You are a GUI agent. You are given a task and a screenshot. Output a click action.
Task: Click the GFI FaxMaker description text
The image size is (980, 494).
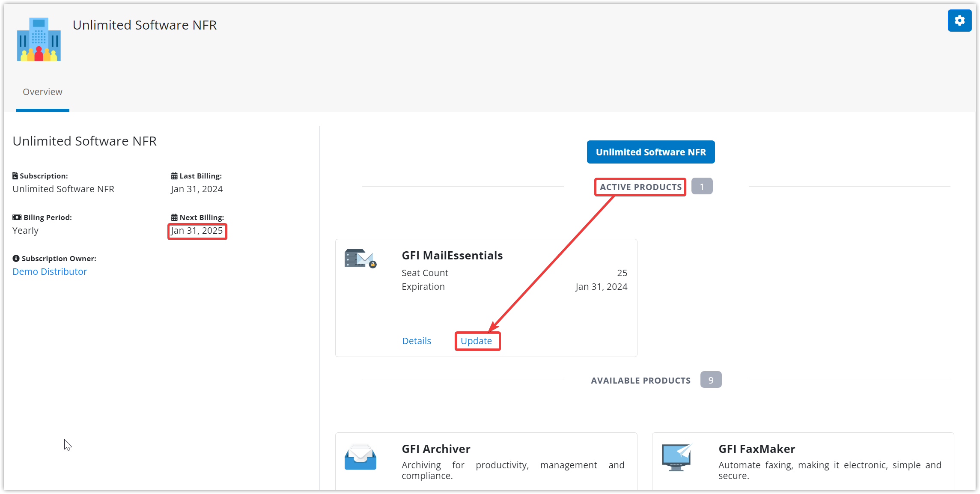830,470
